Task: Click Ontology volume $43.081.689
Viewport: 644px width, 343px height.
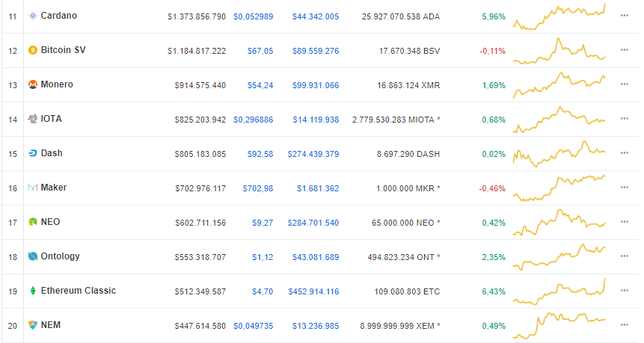Action: [316, 257]
